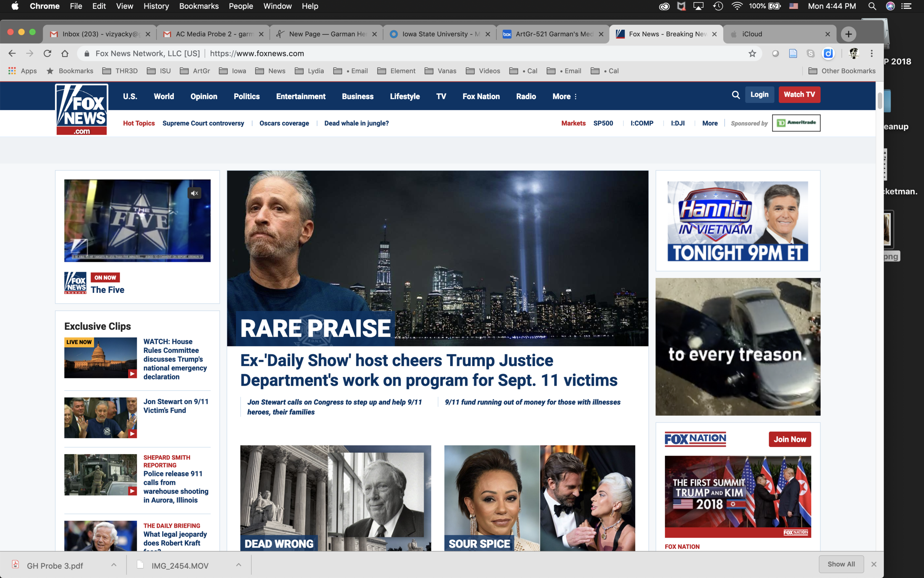Image resolution: width=924 pixels, height=578 pixels.
Task: Open the DEAD WRONG story image
Action: [335, 498]
